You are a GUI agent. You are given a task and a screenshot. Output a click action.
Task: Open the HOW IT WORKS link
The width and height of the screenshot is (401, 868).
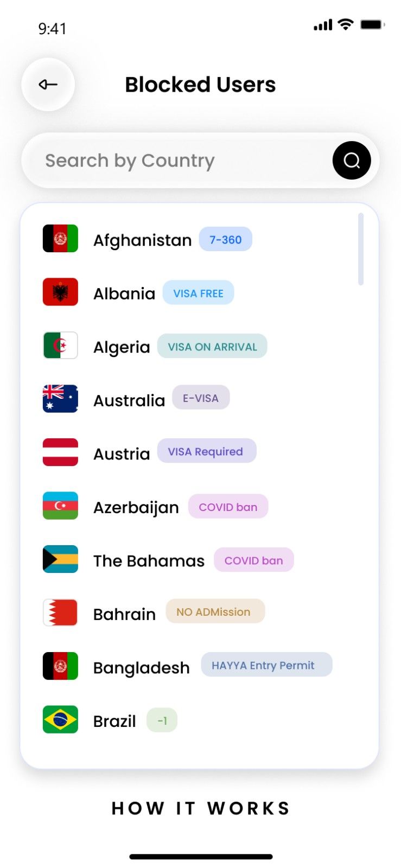click(201, 808)
